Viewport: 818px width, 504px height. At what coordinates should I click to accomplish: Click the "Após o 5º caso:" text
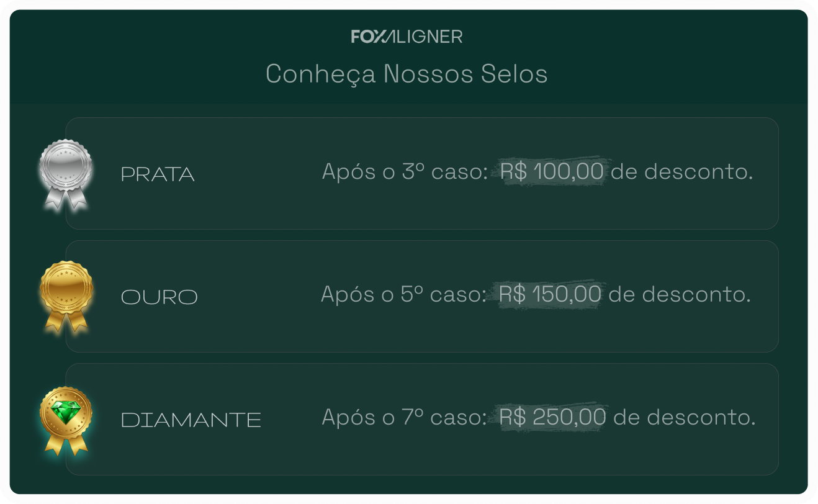click(403, 294)
